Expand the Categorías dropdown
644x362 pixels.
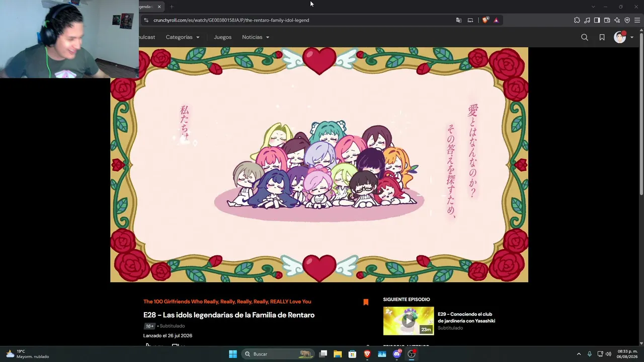[183, 37]
